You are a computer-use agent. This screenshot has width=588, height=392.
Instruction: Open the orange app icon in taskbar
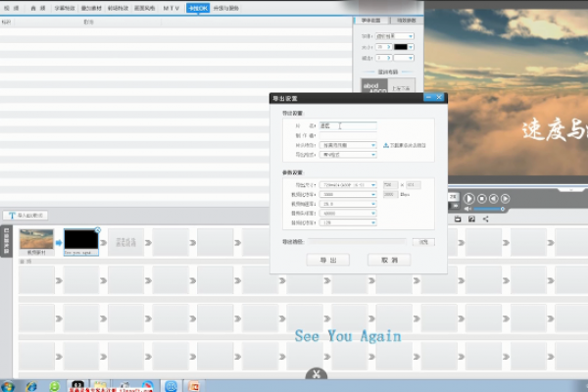tap(193, 386)
